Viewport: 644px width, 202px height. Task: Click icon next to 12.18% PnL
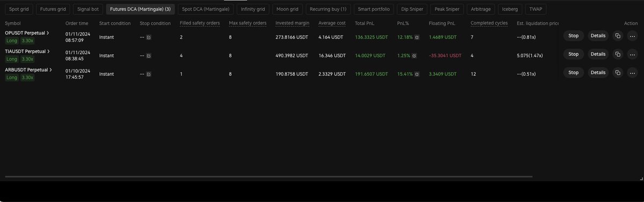coord(417,37)
